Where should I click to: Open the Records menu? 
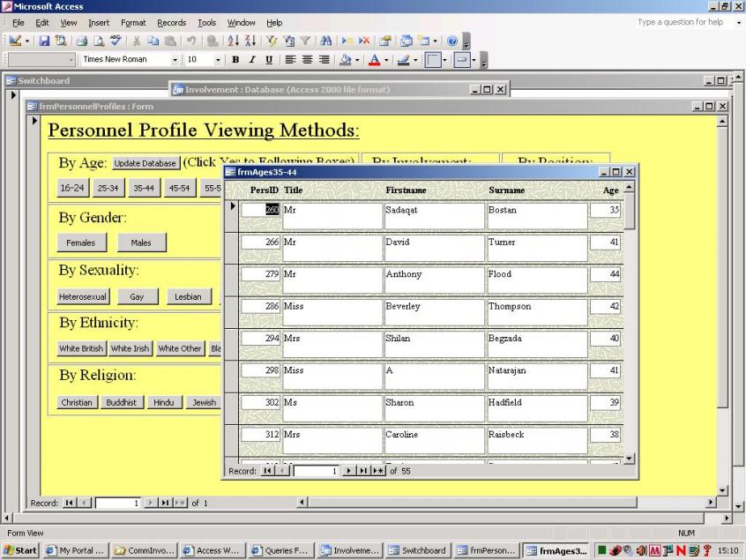171,22
